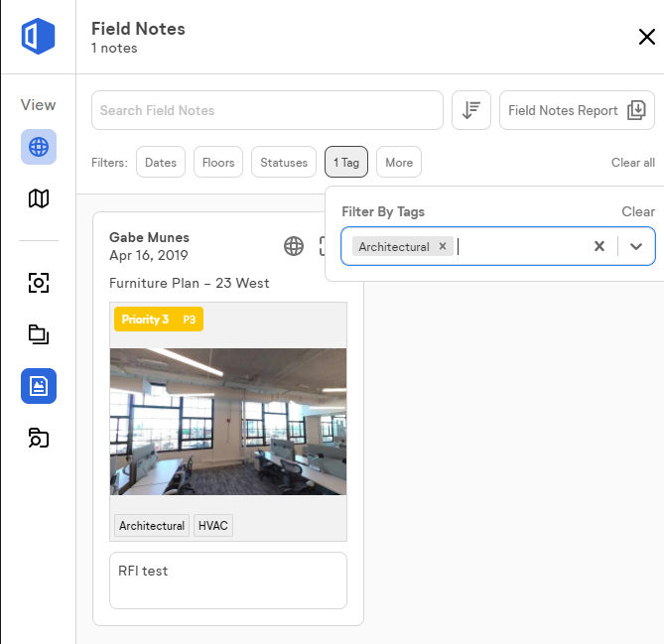Click Clear in Filter By Tags
This screenshot has height=644, width=664.
(x=638, y=211)
